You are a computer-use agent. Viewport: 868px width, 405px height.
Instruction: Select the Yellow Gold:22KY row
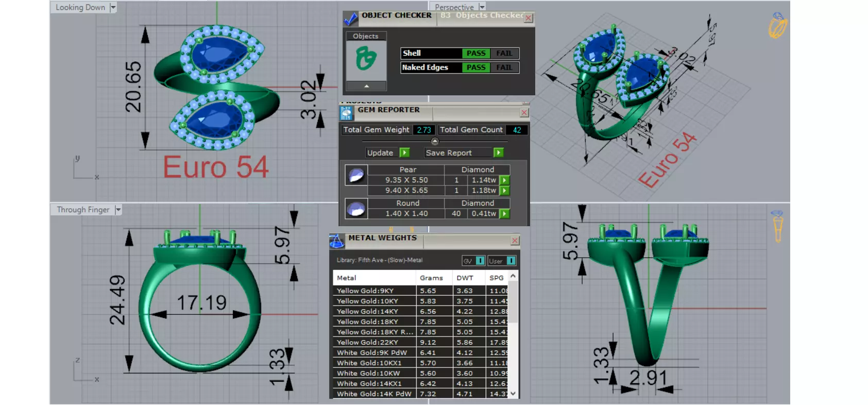pyautogui.click(x=420, y=342)
